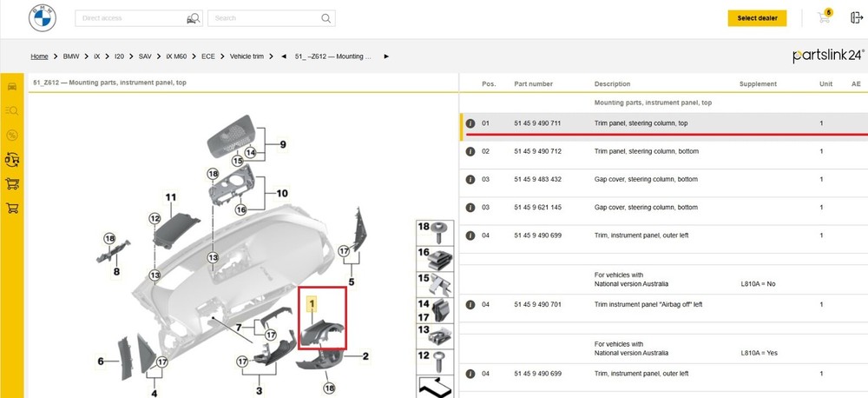Select callout 2 in the diagram
868x398 pixels.
point(365,356)
